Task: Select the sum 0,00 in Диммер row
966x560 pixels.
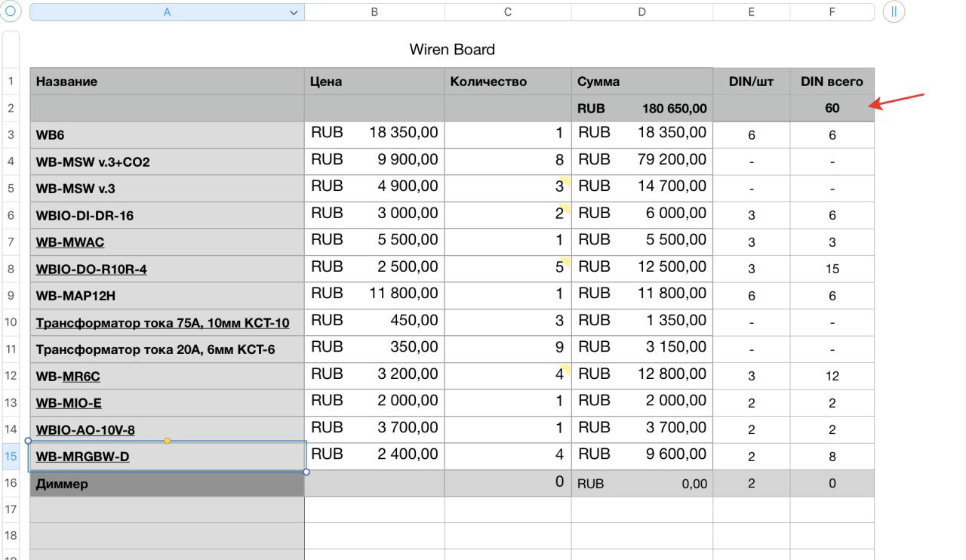Action: [x=641, y=484]
